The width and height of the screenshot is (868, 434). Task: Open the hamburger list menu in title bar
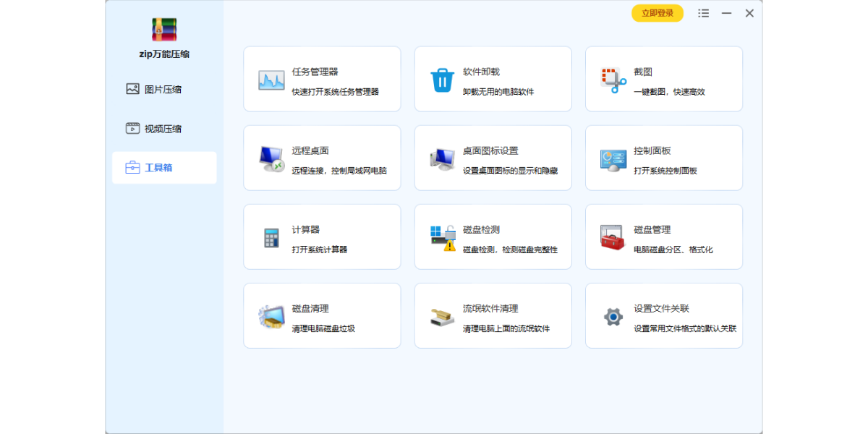coord(703,13)
